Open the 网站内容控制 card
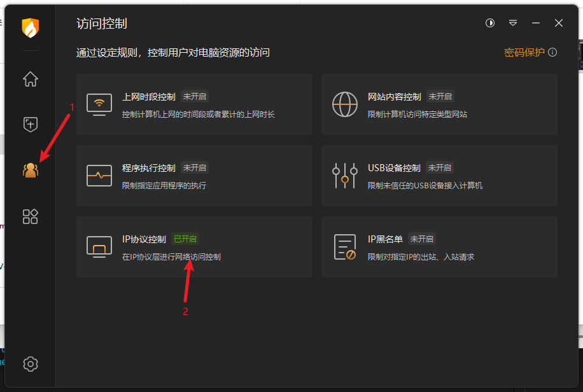This screenshot has height=392, width=583. pos(440,104)
